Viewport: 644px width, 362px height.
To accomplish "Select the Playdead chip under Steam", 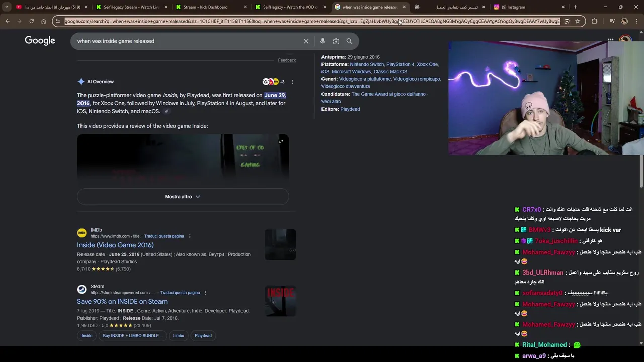I will (x=203, y=336).
